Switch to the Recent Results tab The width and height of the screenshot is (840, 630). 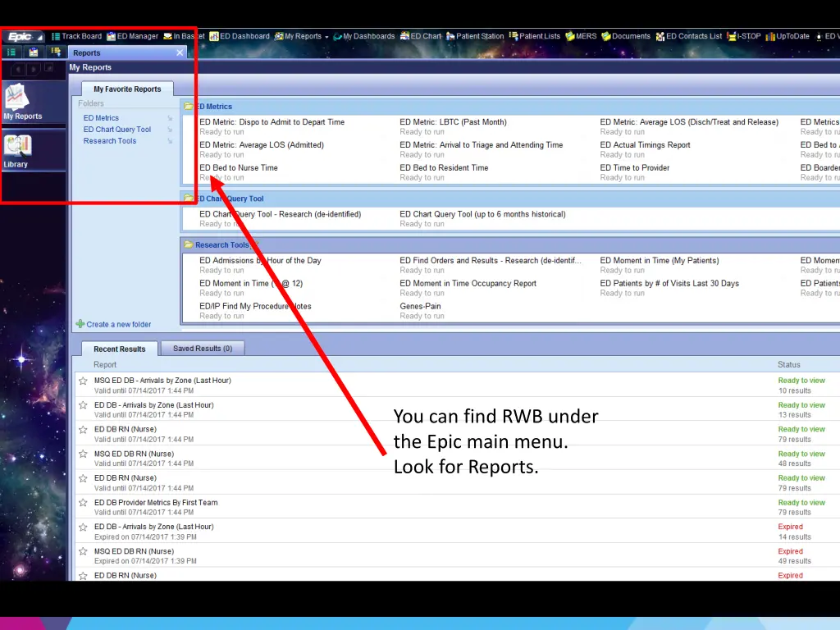tap(120, 349)
